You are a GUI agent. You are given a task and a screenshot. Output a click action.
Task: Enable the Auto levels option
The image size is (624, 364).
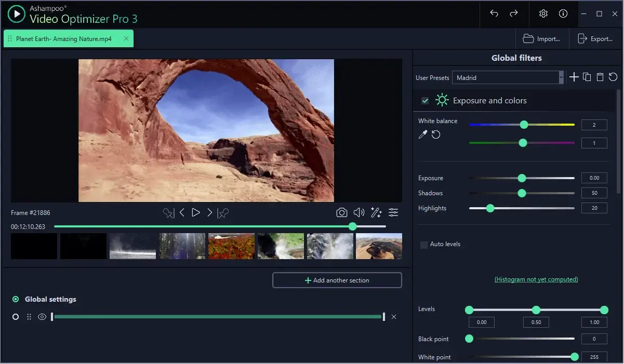click(424, 244)
